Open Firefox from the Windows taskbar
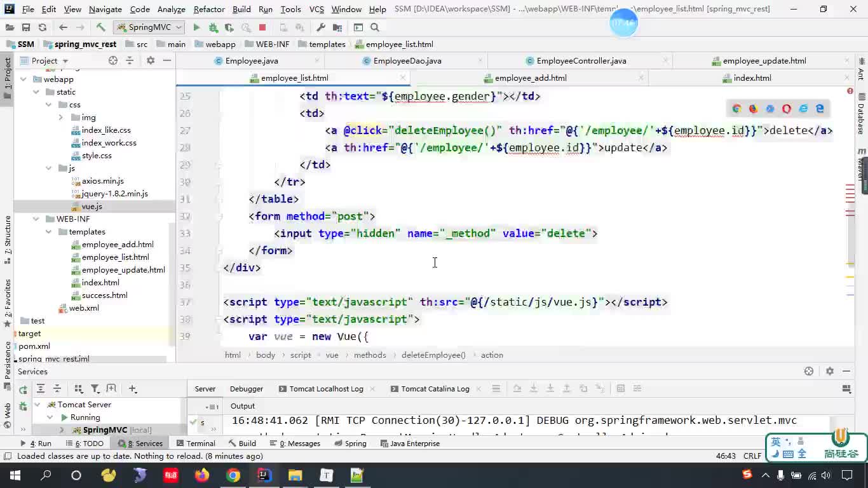This screenshot has height=488, width=868. coord(202,475)
